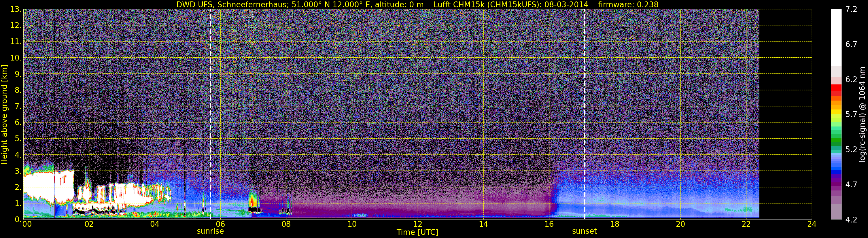Click the "16" time-axis tick label
The image size is (868, 238).
click(x=549, y=224)
